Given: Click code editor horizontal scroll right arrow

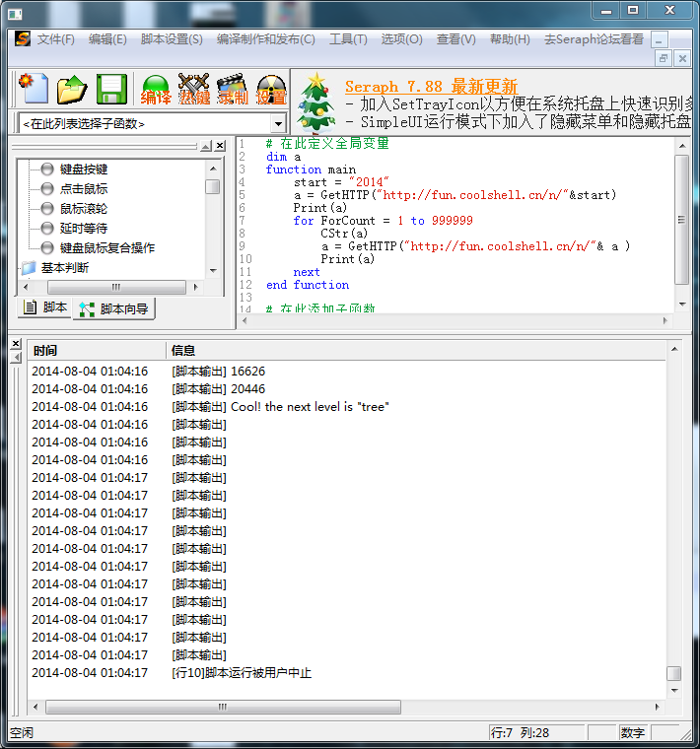Looking at the screenshot, I should [x=665, y=321].
